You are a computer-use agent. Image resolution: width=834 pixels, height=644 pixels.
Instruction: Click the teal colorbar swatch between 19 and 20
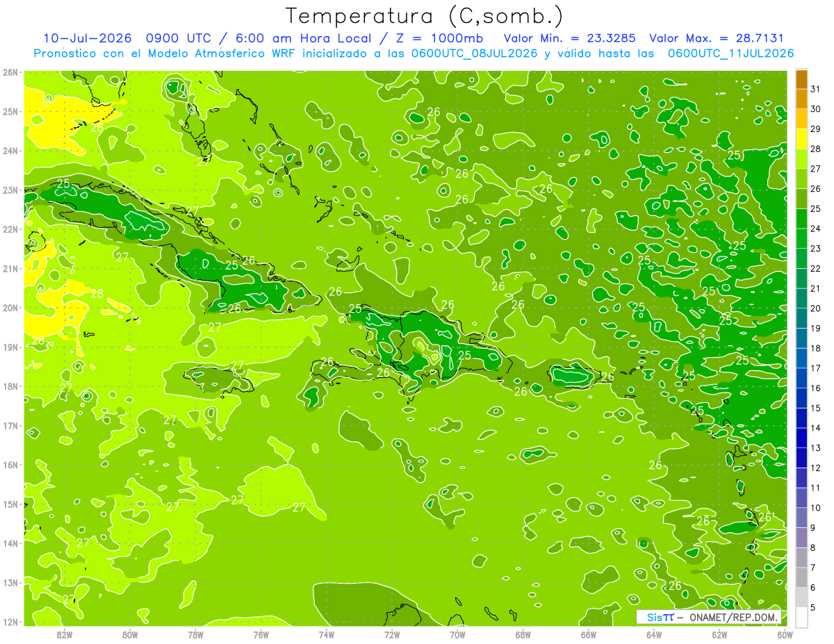801,318
